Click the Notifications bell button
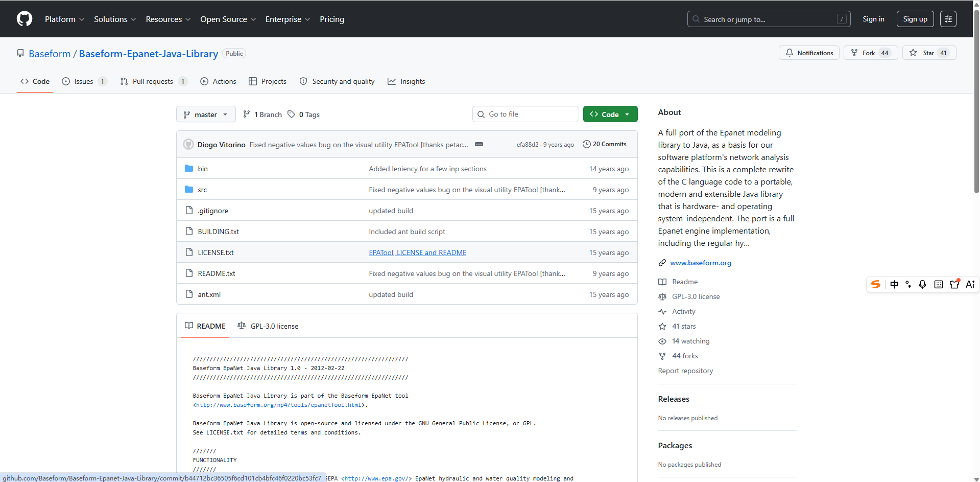This screenshot has height=482, width=980. pyautogui.click(x=809, y=53)
